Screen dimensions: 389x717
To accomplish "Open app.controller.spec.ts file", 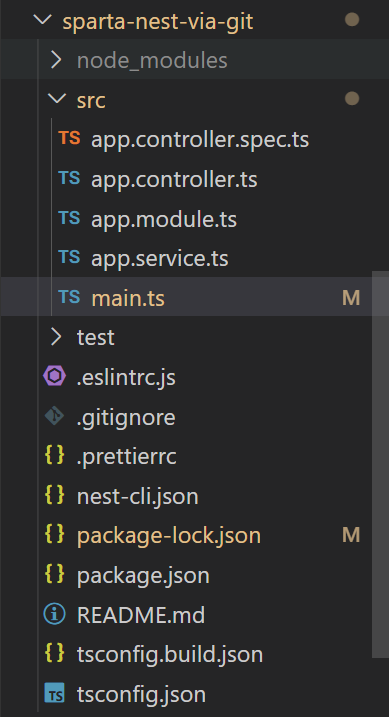I will (200, 139).
